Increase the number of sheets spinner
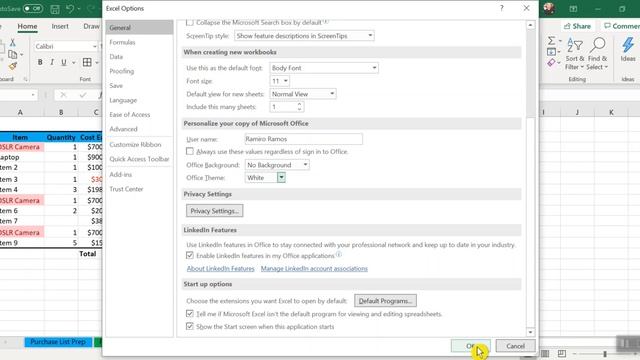640x360 pixels. coord(299,104)
